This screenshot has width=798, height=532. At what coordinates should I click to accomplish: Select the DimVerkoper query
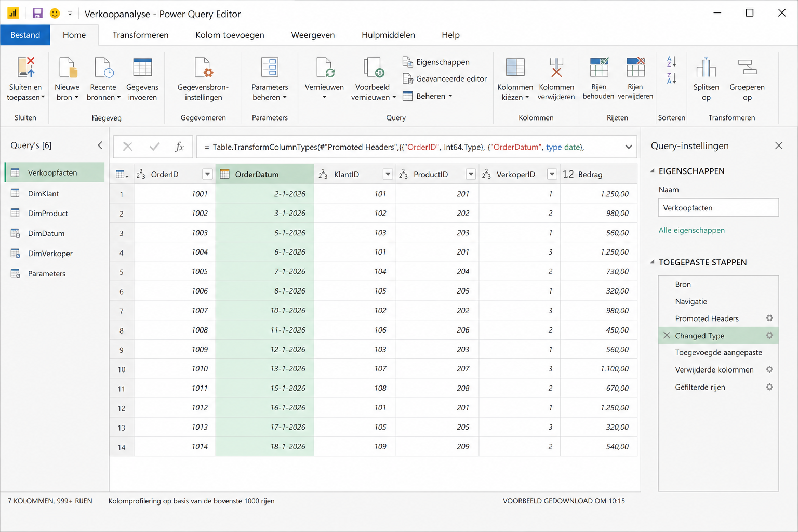pos(55,254)
